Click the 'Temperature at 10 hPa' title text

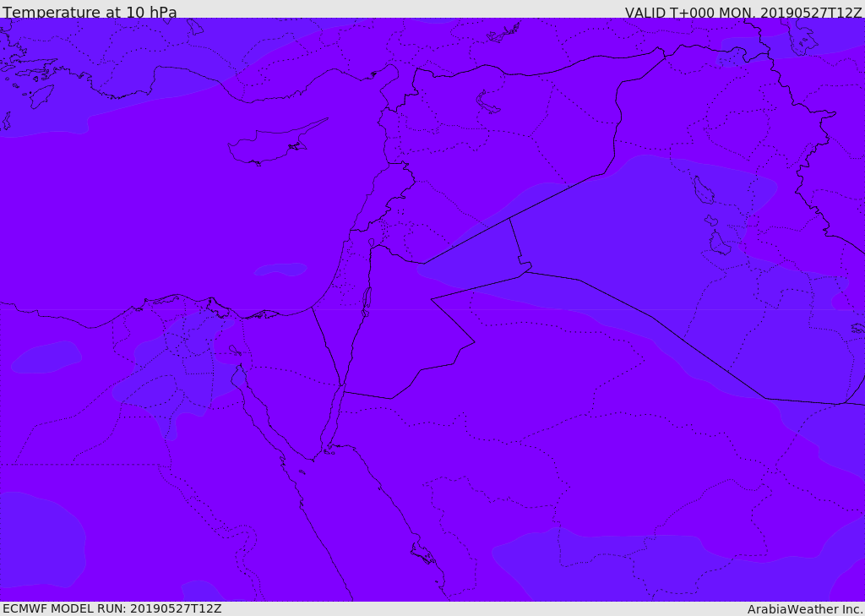pyautogui.click(x=90, y=12)
